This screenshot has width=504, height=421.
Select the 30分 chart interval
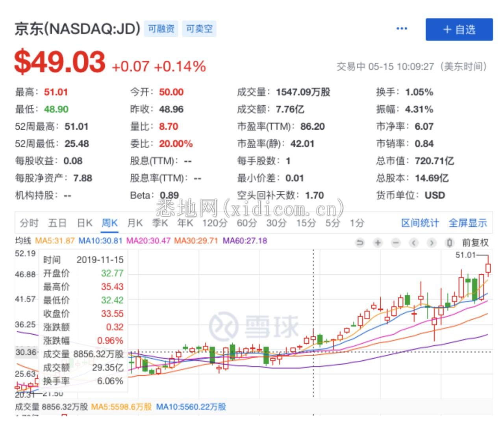click(x=276, y=223)
